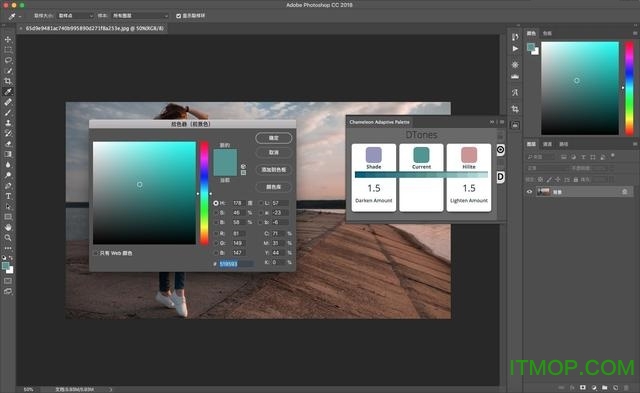Select the Quick Selection tool
This screenshot has width=640, height=393.
[x=8, y=71]
